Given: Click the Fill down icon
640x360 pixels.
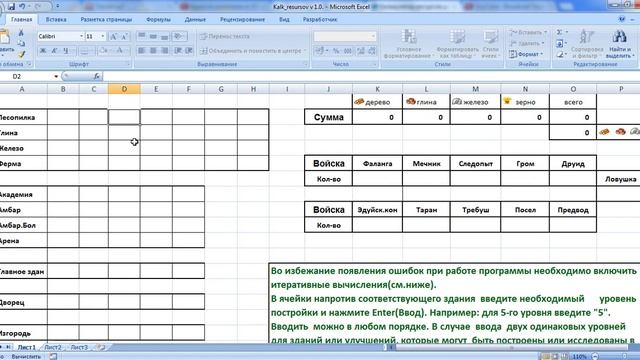Looking at the screenshot, I should pos(560,43).
